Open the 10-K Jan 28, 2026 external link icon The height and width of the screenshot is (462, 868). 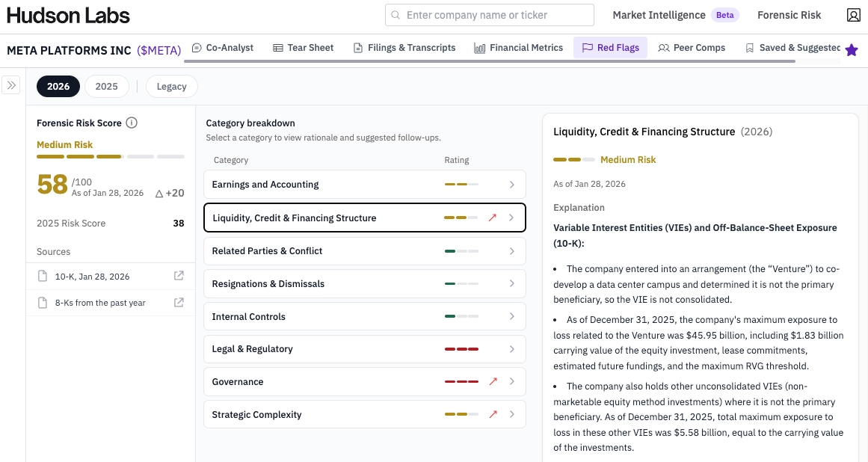(x=179, y=276)
